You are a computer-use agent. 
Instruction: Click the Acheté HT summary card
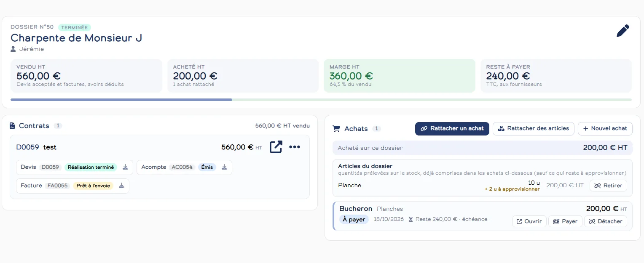(243, 76)
